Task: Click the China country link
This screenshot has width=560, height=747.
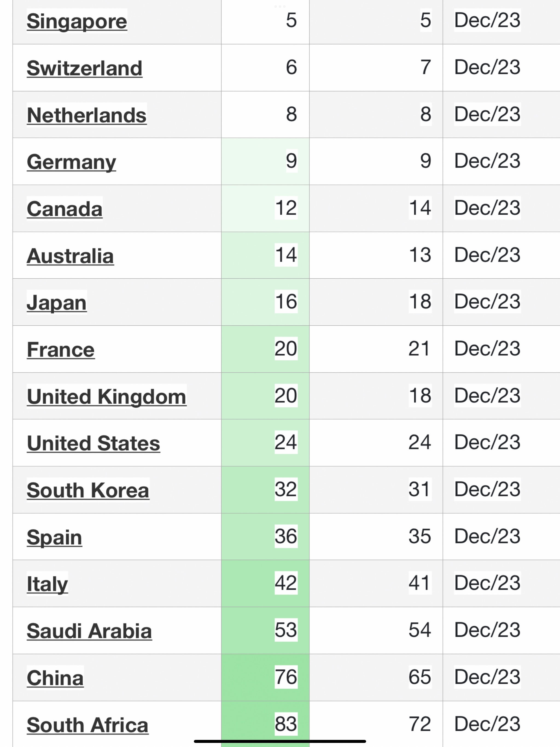Action: click(x=55, y=678)
